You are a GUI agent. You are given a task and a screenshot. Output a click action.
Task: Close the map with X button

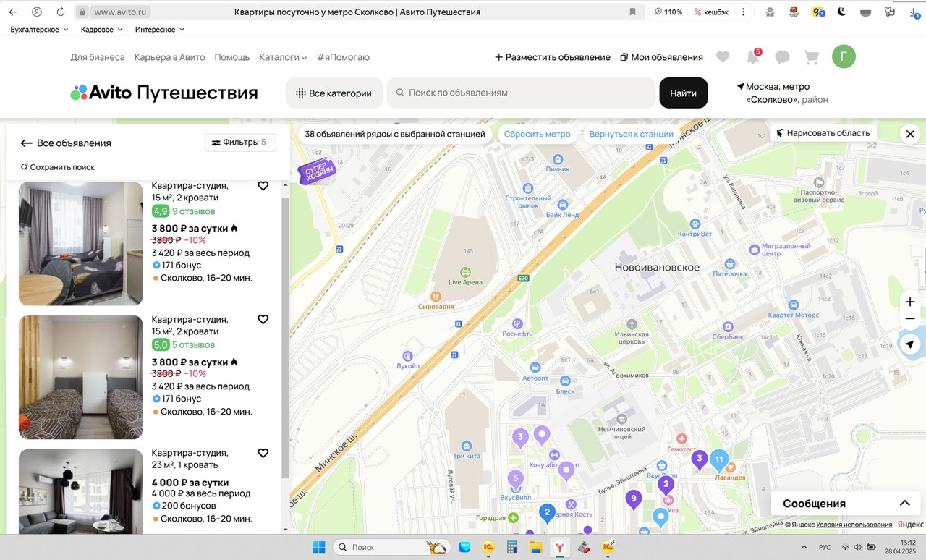(x=910, y=134)
